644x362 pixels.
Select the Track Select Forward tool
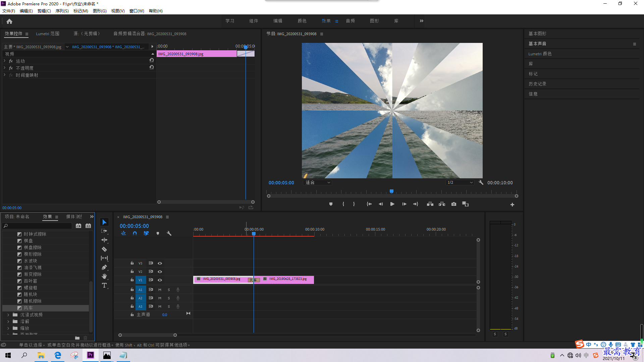104,231
